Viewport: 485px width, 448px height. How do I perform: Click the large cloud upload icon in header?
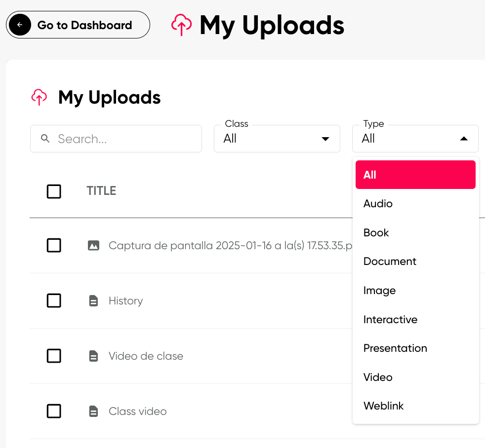182,25
